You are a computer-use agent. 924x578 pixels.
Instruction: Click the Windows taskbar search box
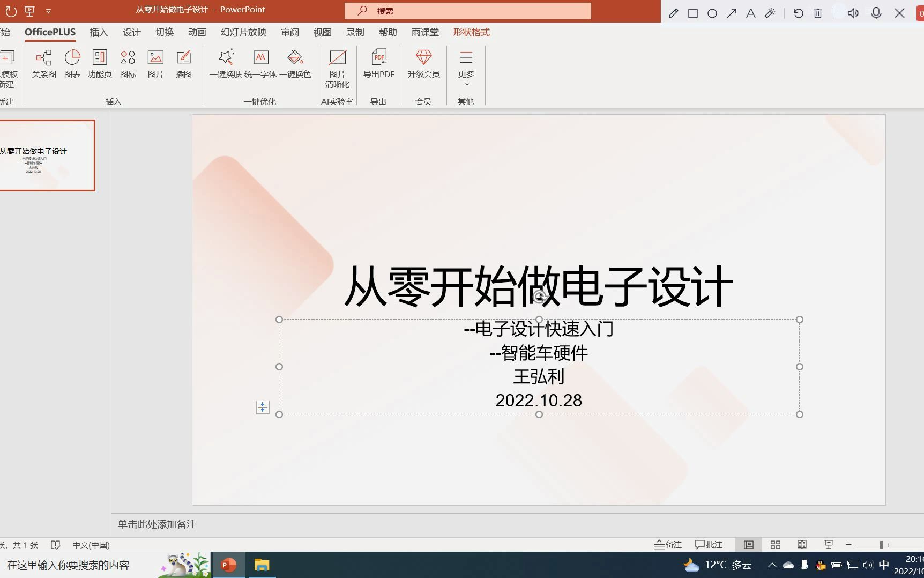tap(105, 565)
